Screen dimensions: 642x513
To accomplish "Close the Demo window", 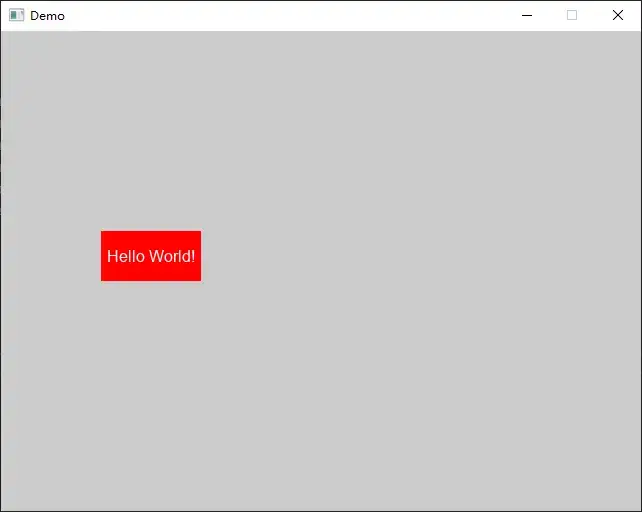I will coord(617,16).
